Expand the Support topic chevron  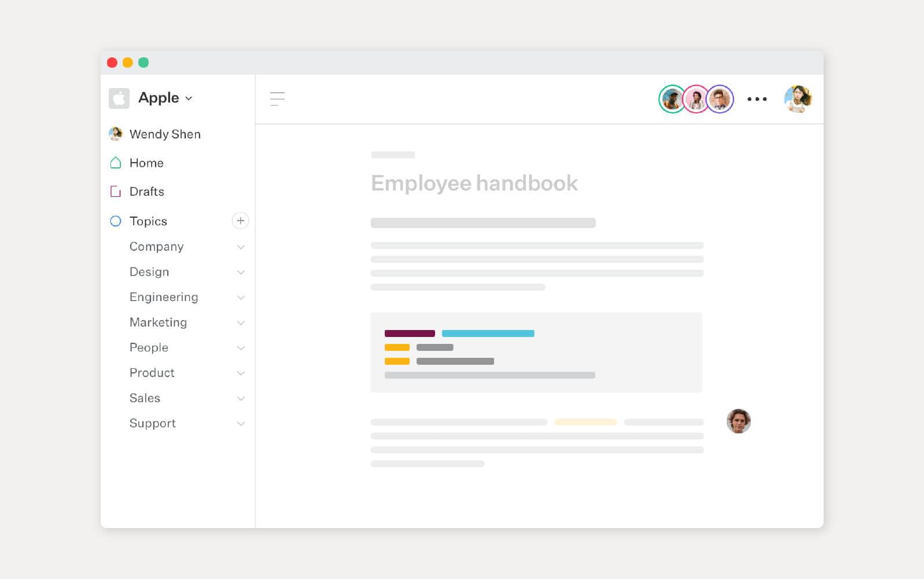pyautogui.click(x=241, y=424)
